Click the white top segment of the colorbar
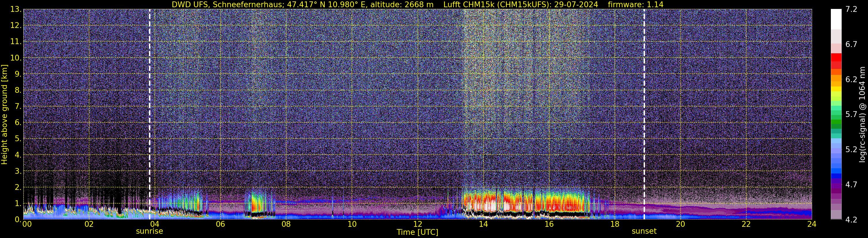This screenshot has height=238, width=868. pyautogui.click(x=836, y=19)
